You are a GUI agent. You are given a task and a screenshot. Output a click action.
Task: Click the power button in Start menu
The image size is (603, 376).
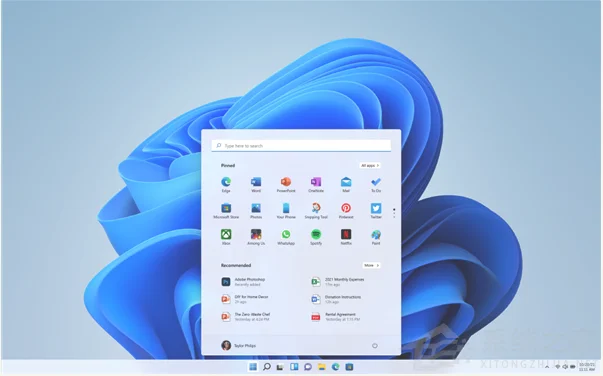(x=375, y=346)
